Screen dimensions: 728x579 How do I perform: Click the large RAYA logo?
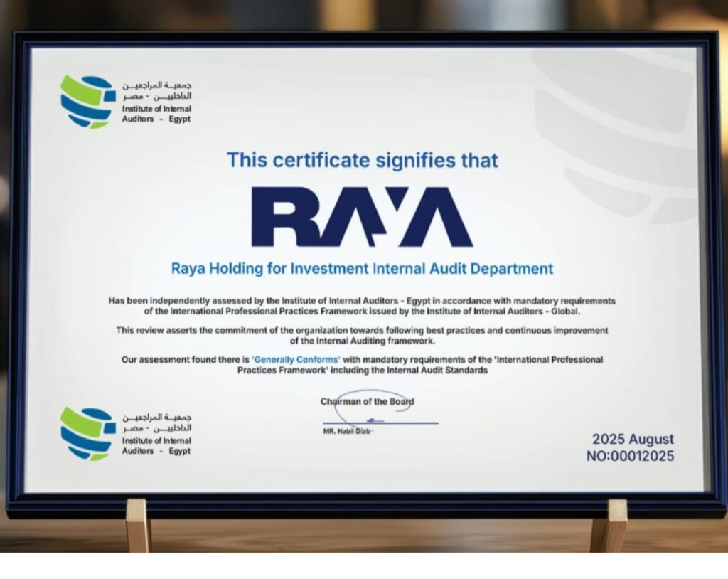(x=362, y=217)
